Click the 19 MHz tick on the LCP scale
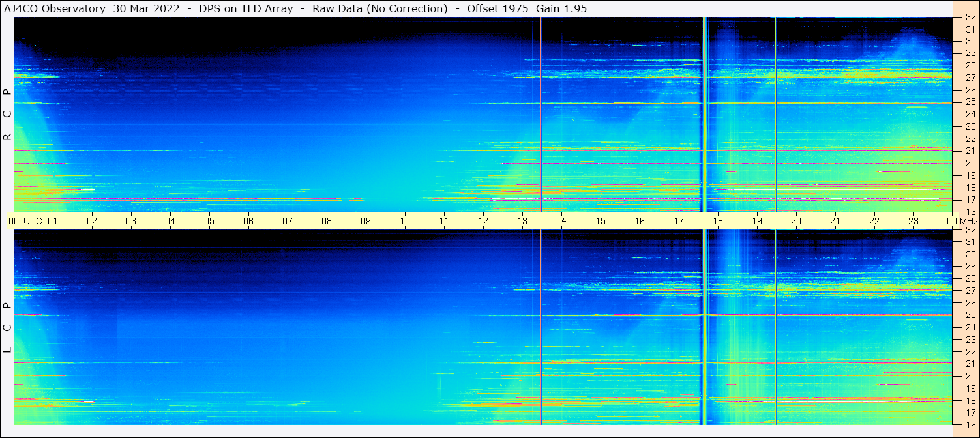 (x=970, y=388)
